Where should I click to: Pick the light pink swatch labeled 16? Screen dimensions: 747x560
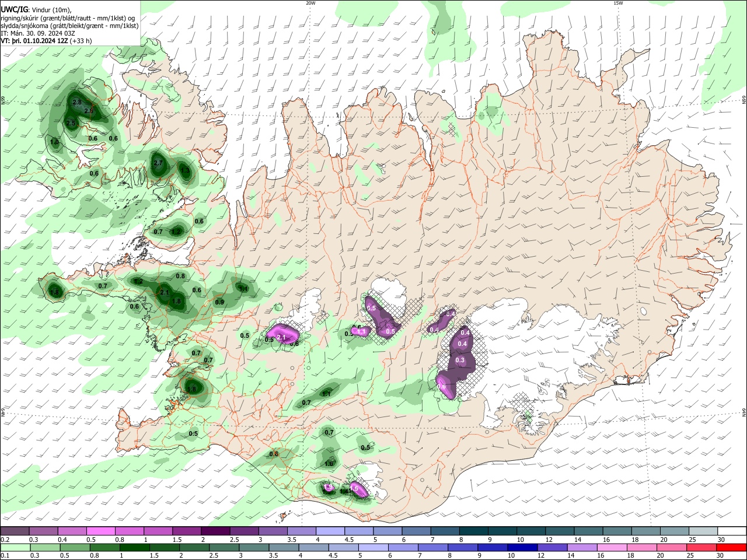612,547
